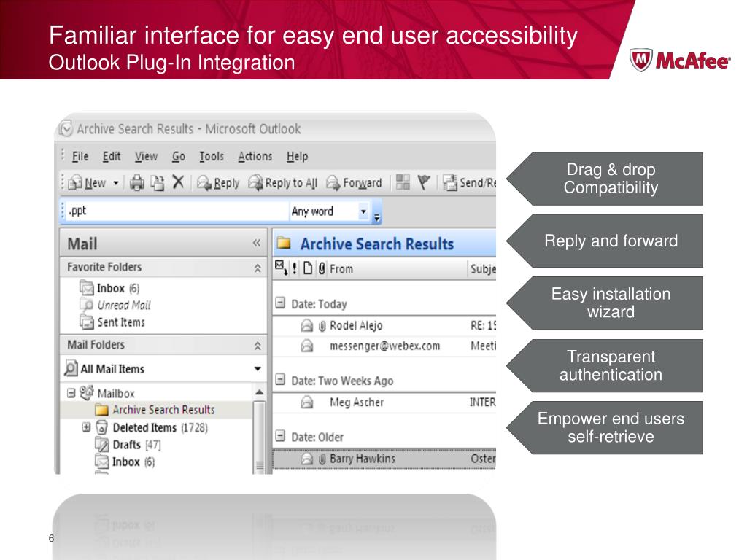Open the Rodel Alejo message
This screenshot has height=560, width=747.
tap(384, 326)
